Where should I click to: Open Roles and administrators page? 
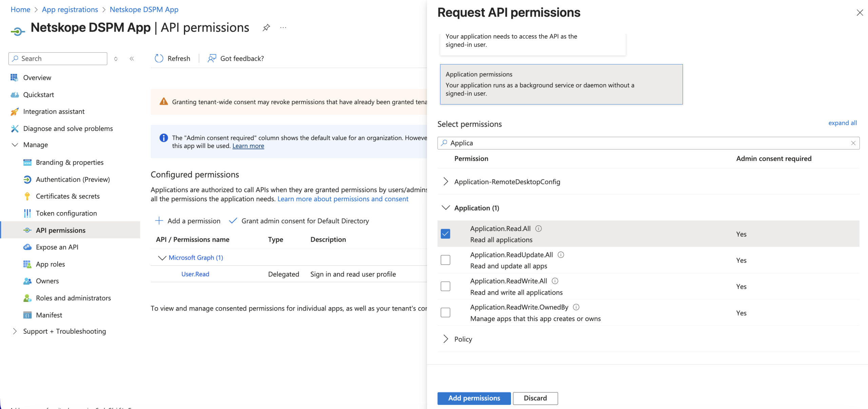pyautogui.click(x=73, y=298)
